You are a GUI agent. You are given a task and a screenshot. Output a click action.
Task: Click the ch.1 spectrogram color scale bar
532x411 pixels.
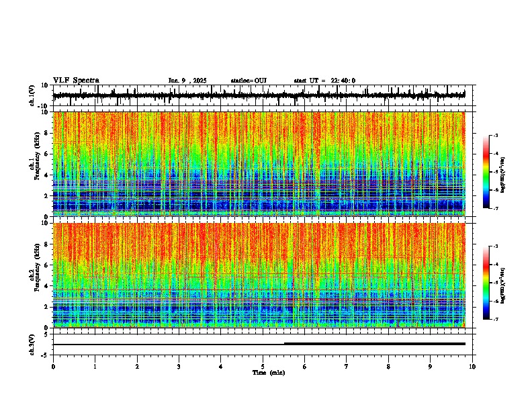(486, 172)
